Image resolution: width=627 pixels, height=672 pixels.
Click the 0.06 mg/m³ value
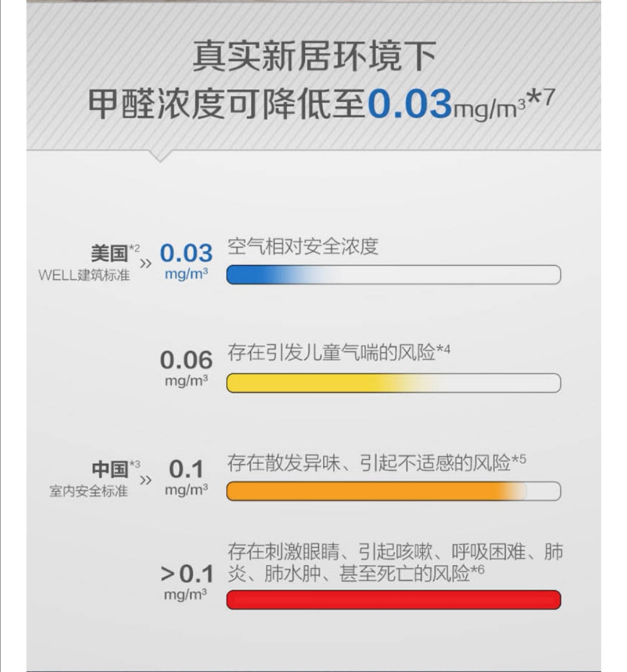click(x=186, y=368)
